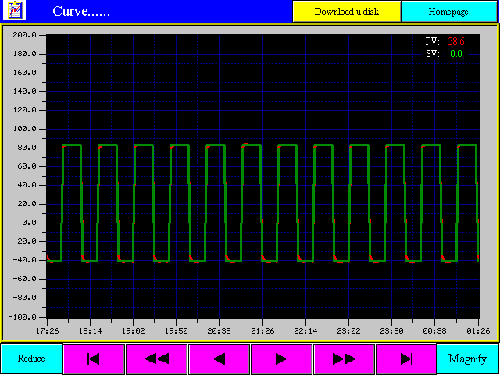Step the curve forward one page
This screenshot has height=375, width=500.
point(281,359)
